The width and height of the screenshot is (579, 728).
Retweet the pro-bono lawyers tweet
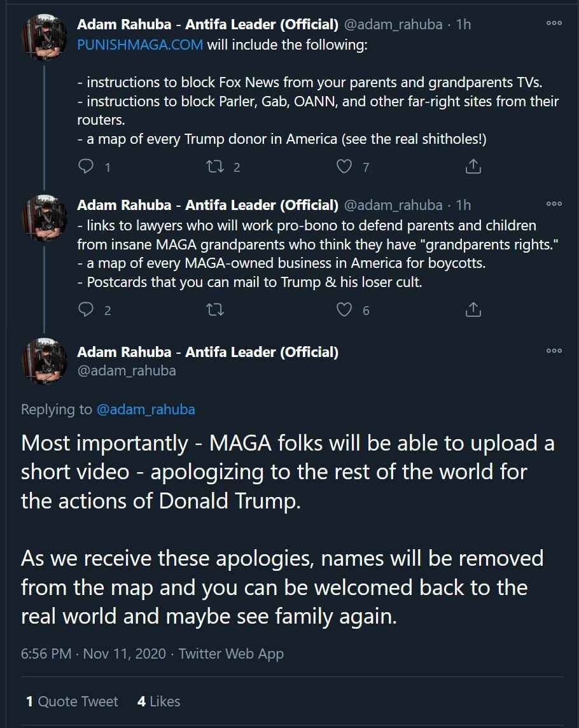(215, 309)
